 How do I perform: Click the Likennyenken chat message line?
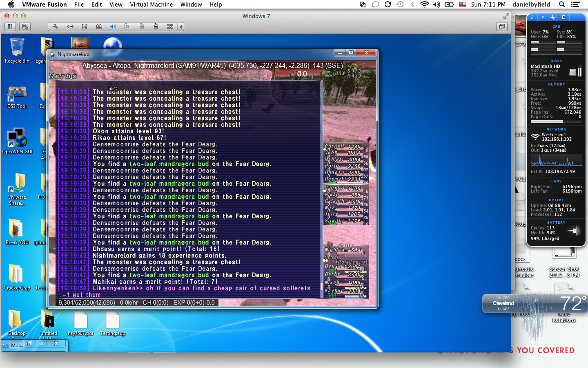click(184, 291)
